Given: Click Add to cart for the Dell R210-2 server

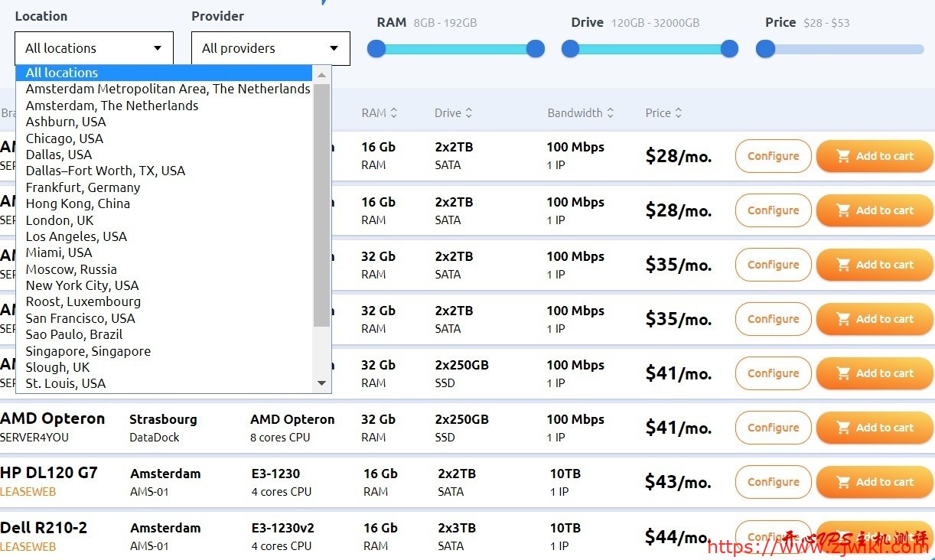Looking at the screenshot, I should (875, 537).
